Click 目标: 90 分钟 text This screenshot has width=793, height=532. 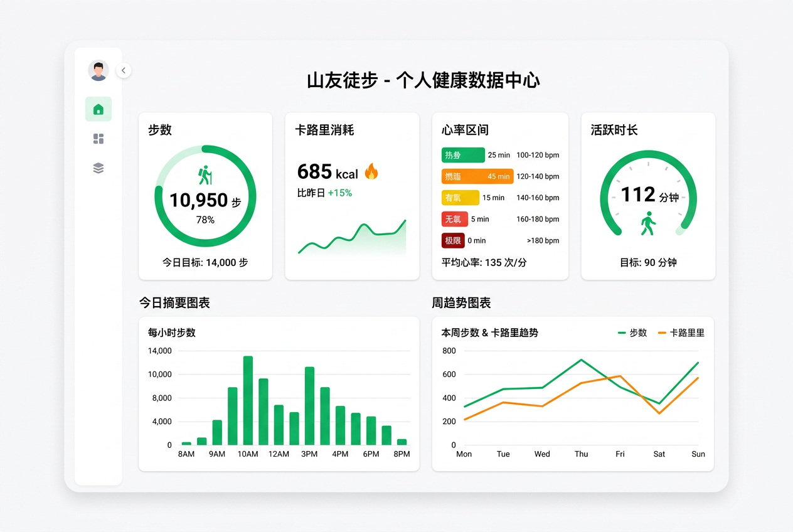[648, 262]
